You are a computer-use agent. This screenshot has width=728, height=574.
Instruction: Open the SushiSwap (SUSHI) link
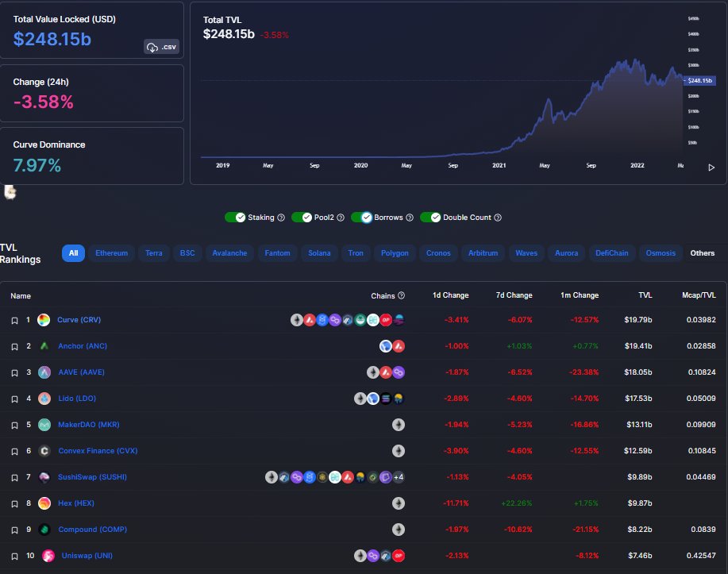coord(92,477)
